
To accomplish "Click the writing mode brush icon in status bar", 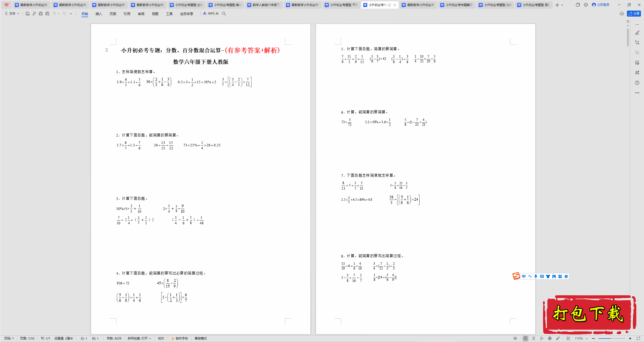I will (558, 338).
